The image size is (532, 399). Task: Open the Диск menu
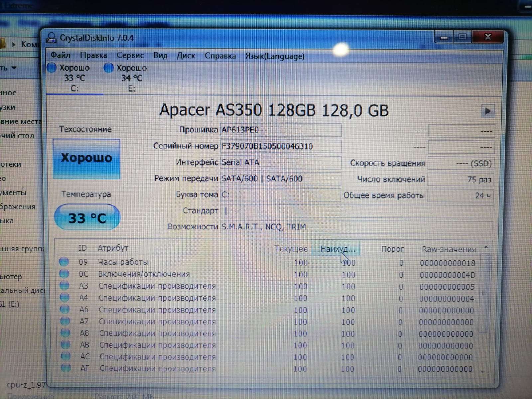click(x=186, y=56)
